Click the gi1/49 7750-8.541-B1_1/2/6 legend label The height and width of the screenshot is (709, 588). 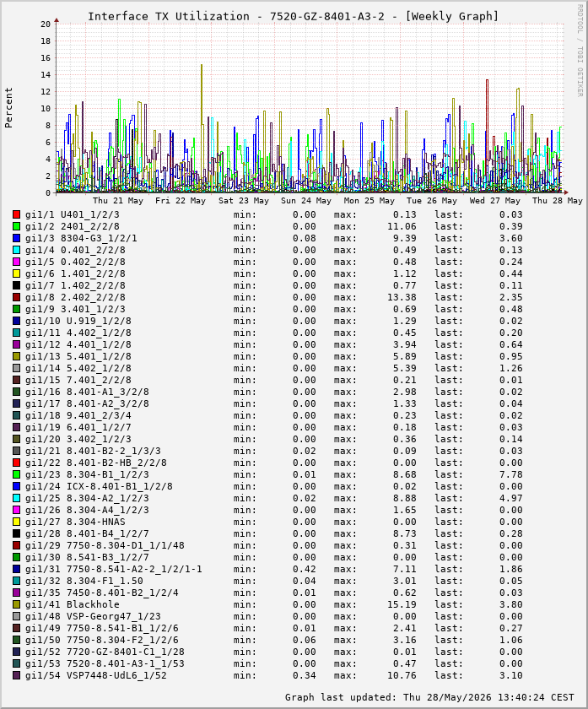point(102,628)
